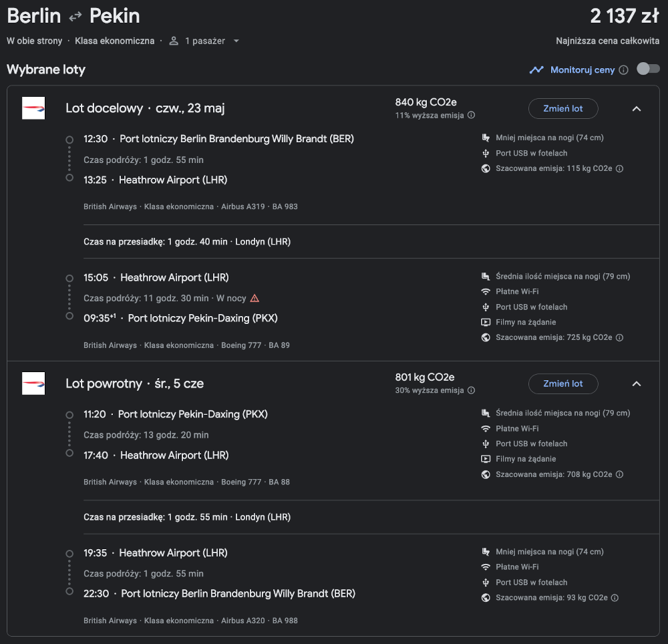
Task: Click British Airways logo on Lot powrotny
Action: [33, 383]
